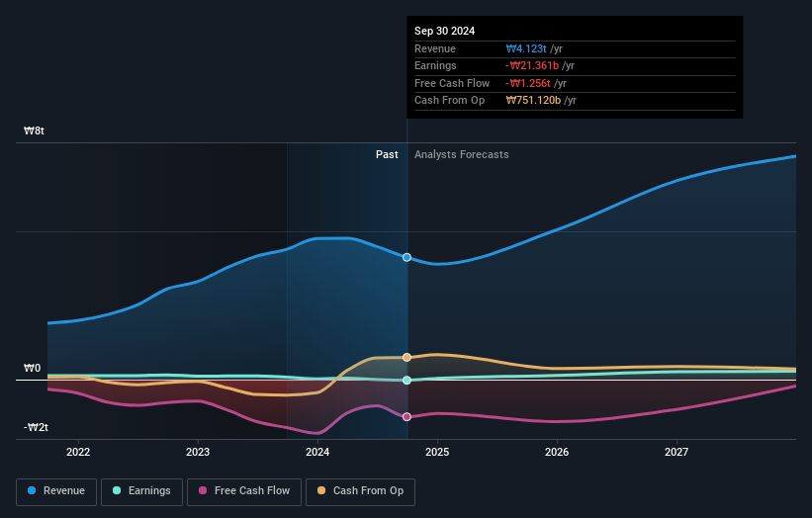812x518 pixels.
Task: Select the 2025 x-axis label
Action: pos(437,453)
